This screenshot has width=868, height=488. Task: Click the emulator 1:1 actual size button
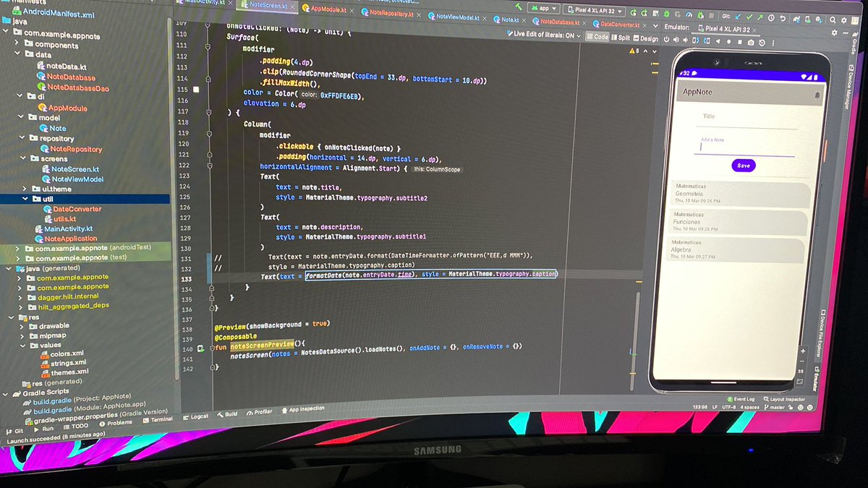tap(801, 371)
